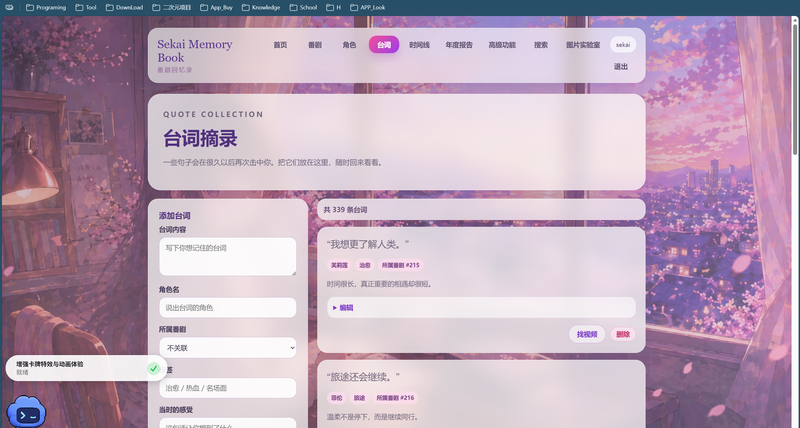The width and height of the screenshot is (800, 428).
Task: Click 找视频 on the first quote card
Action: (x=587, y=334)
